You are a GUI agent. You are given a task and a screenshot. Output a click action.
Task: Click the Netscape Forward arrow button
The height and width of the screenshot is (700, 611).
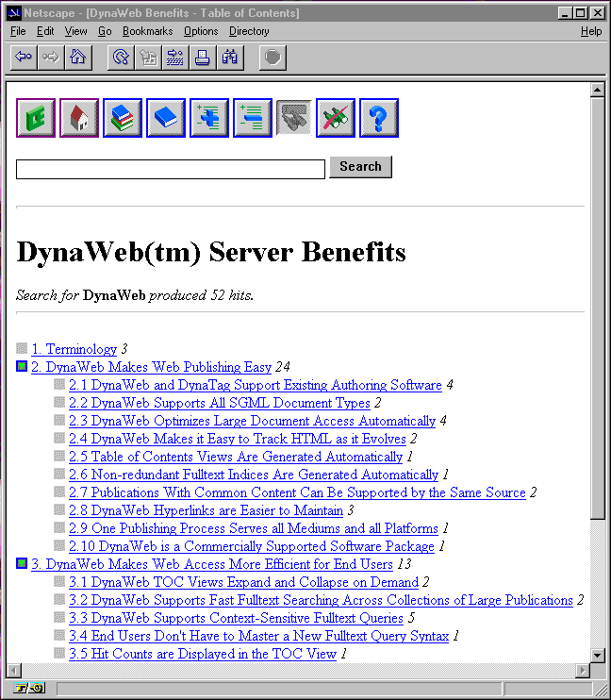pyautogui.click(x=51, y=58)
